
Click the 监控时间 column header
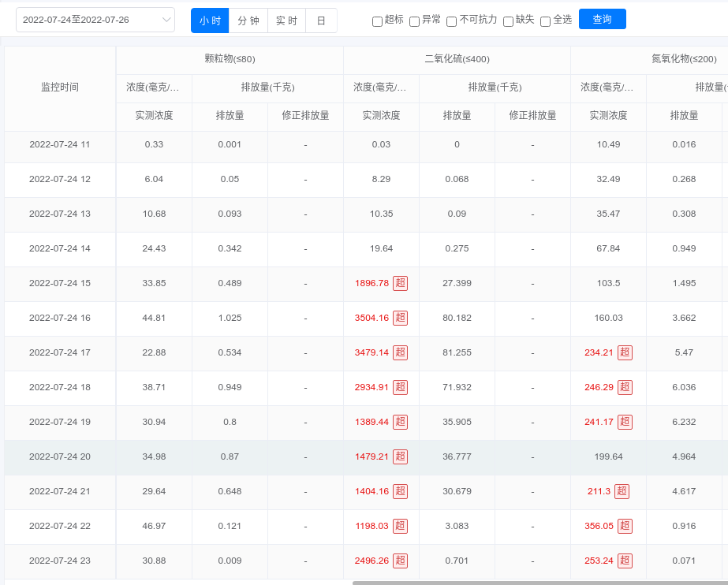pyautogui.click(x=60, y=88)
